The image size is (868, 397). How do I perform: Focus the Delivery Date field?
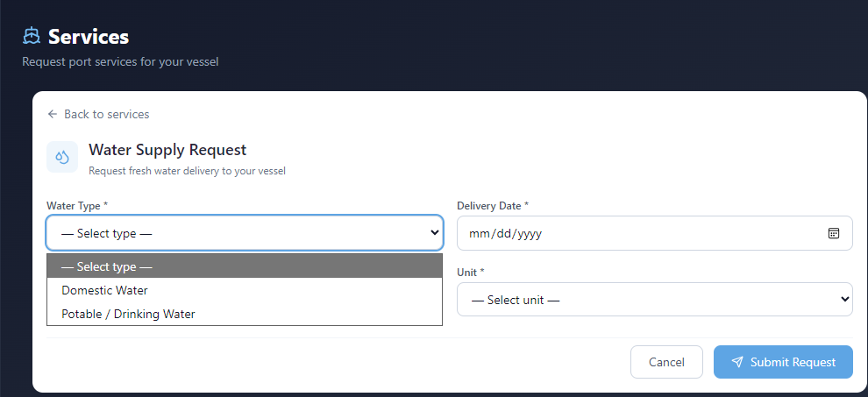click(655, 233)
